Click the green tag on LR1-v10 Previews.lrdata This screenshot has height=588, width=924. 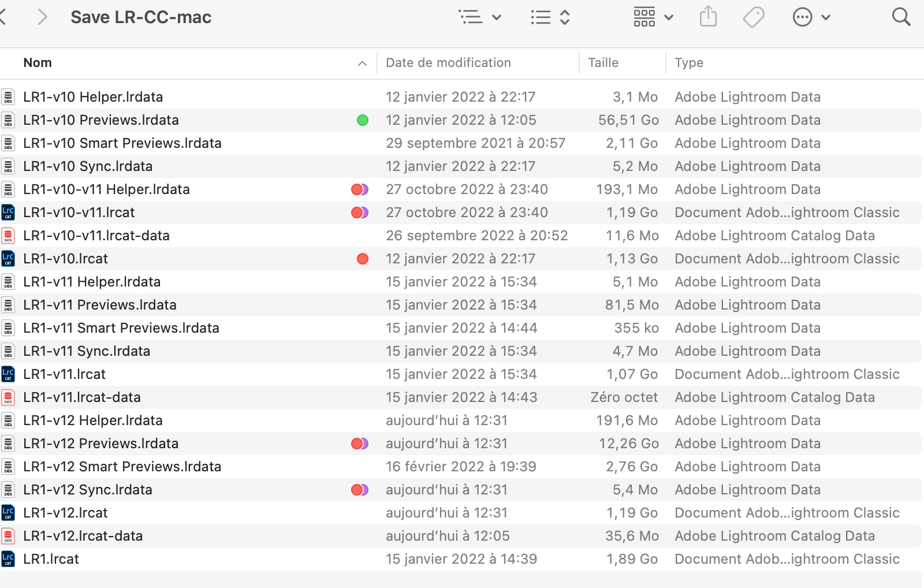click(x=363, y=120)
